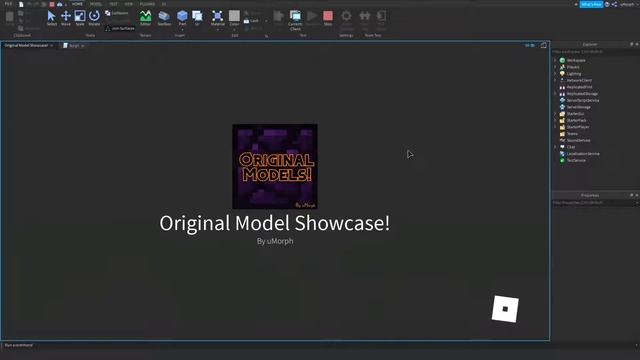This screenshot has height=360, width=640.
Task: Click the ReplicatedStorage service icon
Action: tap(562, 94)
